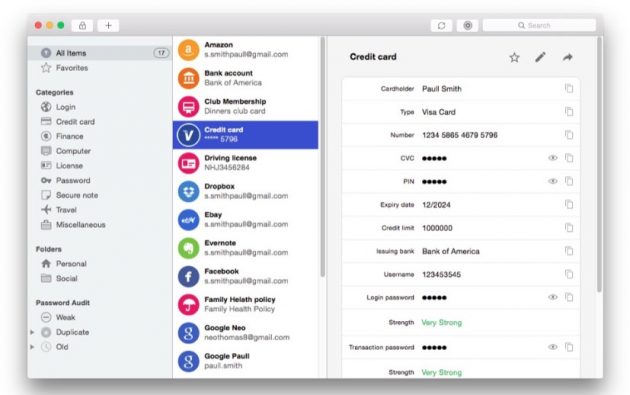Screen dimensions: 630x395
Task: Select the Dropbox entry in list
Action: pos(245,191)
